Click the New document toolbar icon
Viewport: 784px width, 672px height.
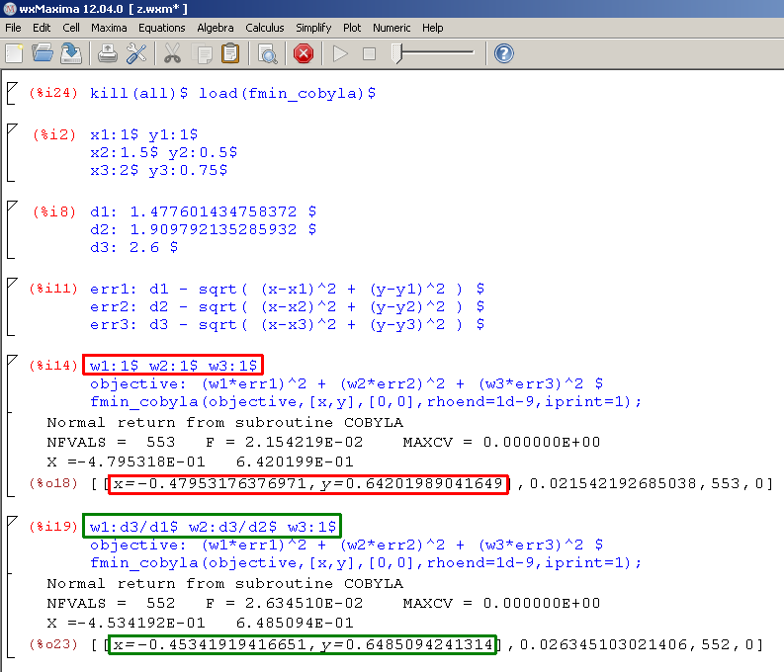coord(15,53)
